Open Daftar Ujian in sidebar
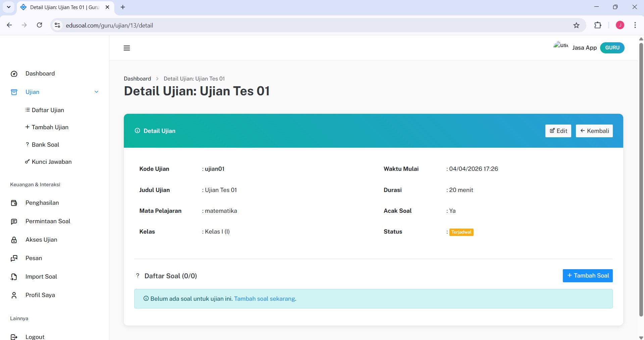The height and width of the screenshot is (340, 644). [48, 110]
